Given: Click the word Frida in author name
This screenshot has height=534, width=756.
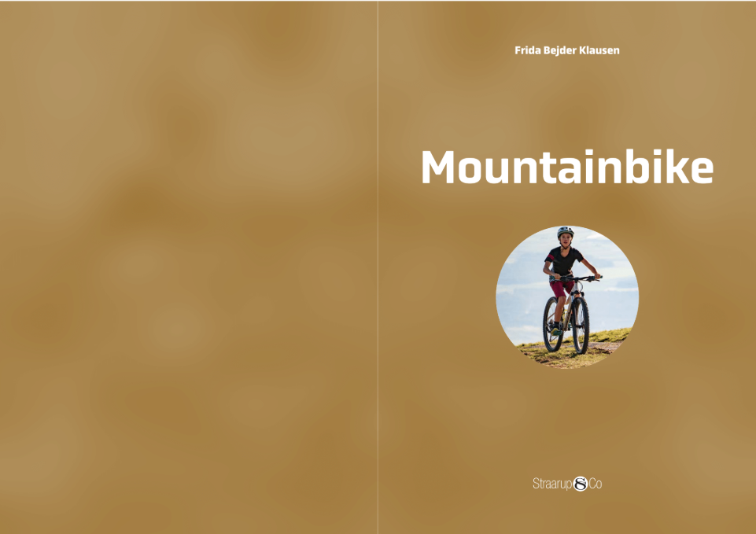Looking at the screenshot, I should click(527, 50).
